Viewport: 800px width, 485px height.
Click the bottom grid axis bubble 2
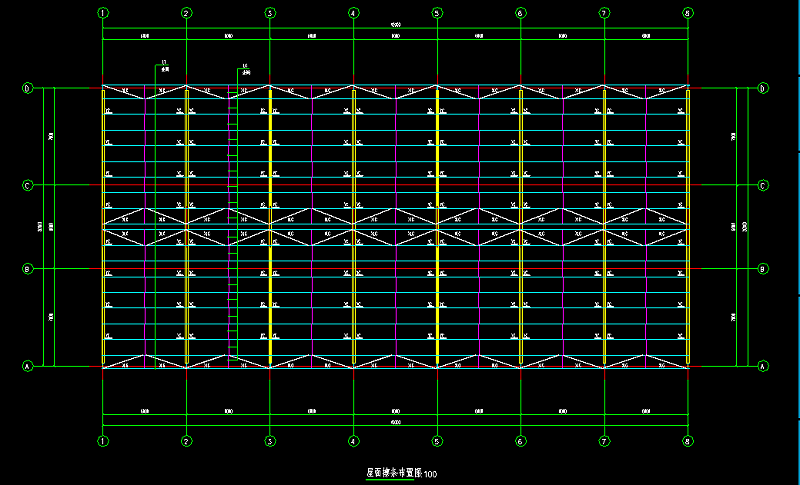(x=186, y=440)
